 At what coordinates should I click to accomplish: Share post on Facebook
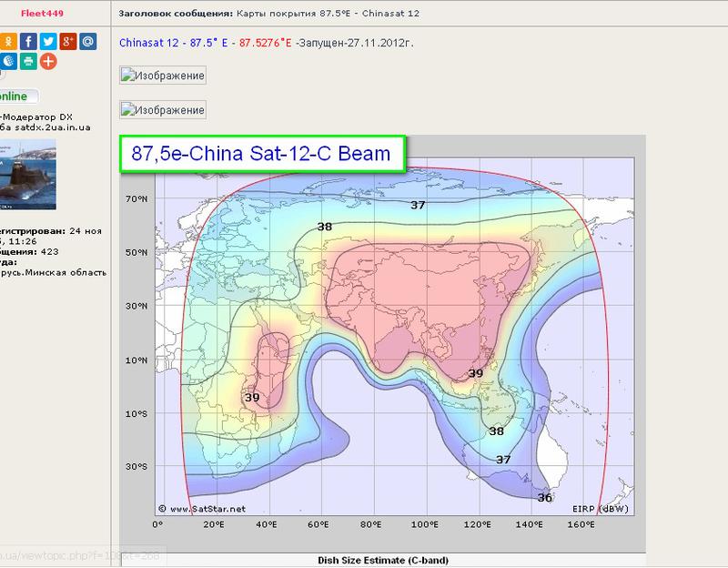point(28,42)
